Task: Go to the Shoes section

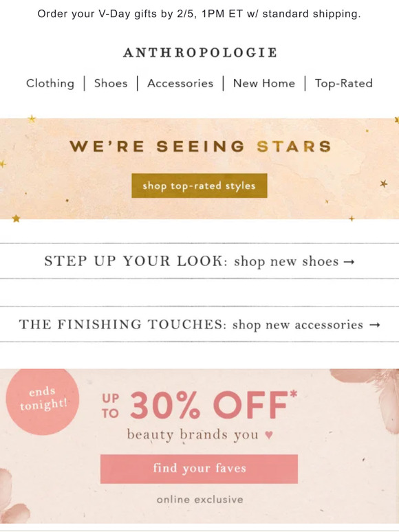Action: tap(111, 83)
